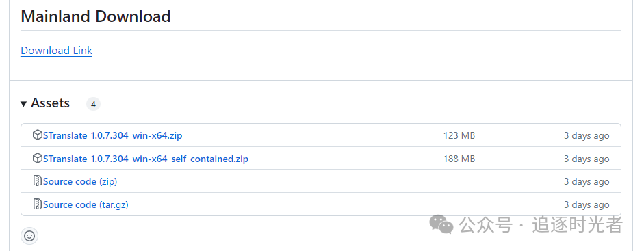
Task: Click the package icon beside self_contained.zip
Action: [38, 158]
